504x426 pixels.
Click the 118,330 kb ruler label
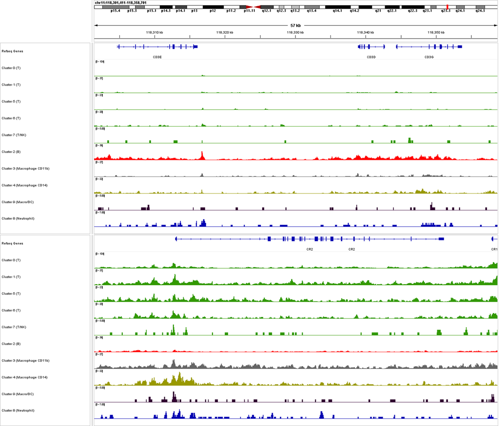[x=293, y=33]
